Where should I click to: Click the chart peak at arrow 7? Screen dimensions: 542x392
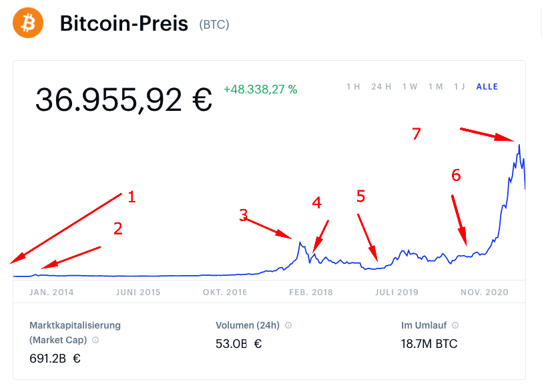click(x=519, y=144)
